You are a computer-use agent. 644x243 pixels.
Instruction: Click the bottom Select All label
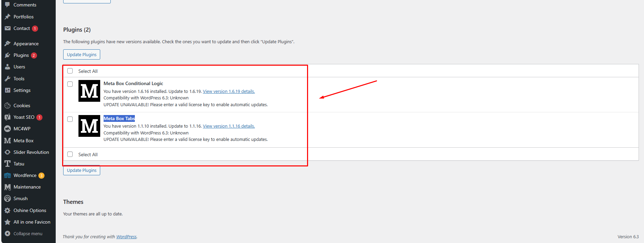point(88,155)
